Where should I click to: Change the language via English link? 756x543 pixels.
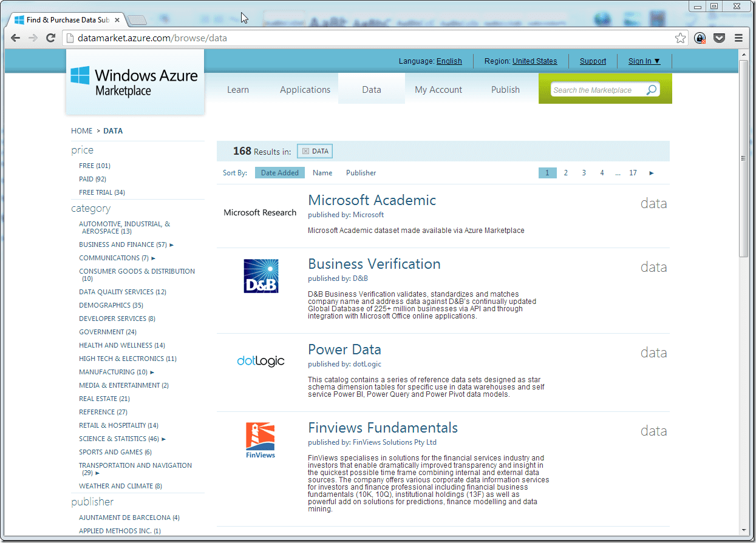tap(449, 61)
